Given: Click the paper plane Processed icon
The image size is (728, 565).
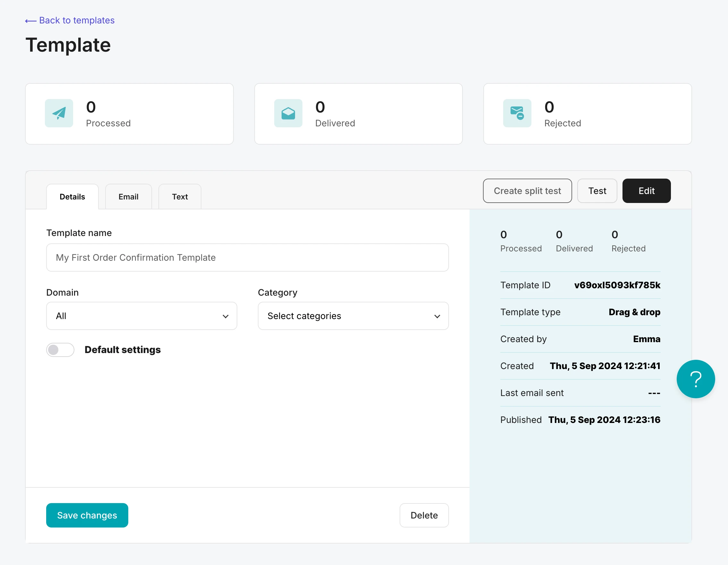Looking at the screenshot, I should (x=59, y=113).
